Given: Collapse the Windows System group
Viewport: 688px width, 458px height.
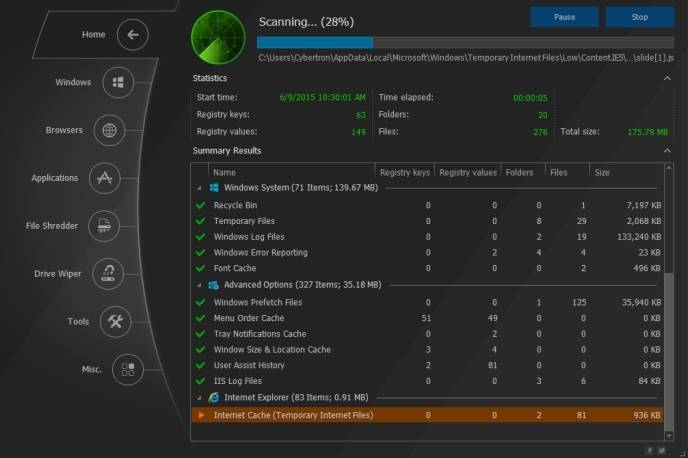Looking at the screenshot, I should pyautogui.click(x=200, y=188).
